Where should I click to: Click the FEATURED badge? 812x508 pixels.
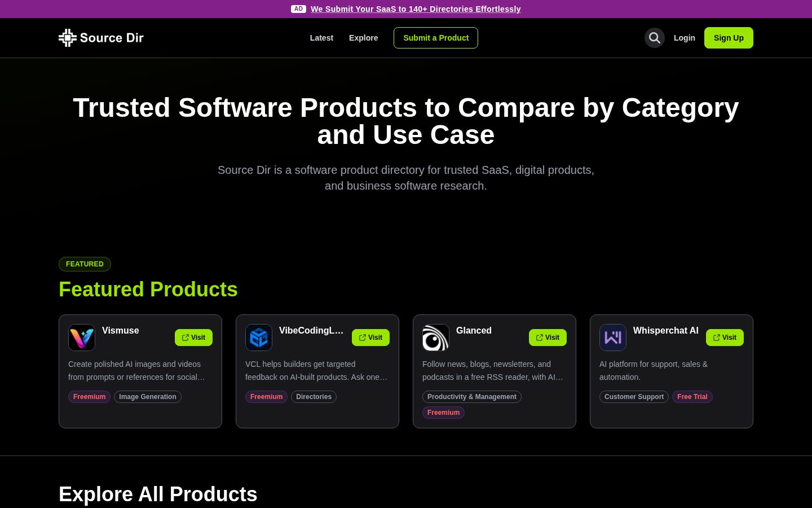(x=85, y=264)
